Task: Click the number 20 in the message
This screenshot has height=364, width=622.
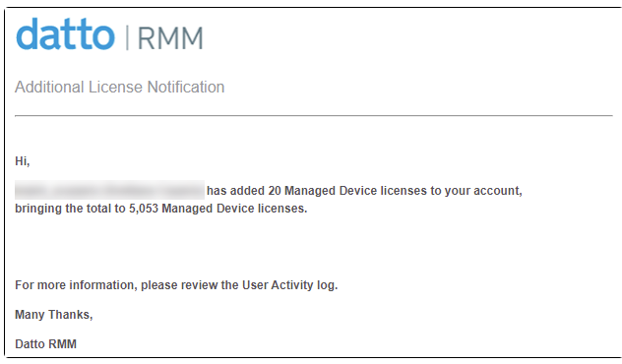Action: tap(275, 191)
